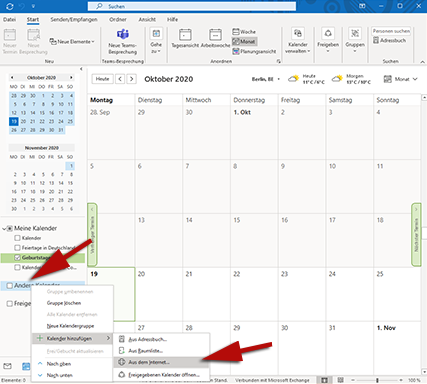This screenshot has width=427, height=384.
Task: Collapse the folder pane arrow
Action: click(81, 69)
